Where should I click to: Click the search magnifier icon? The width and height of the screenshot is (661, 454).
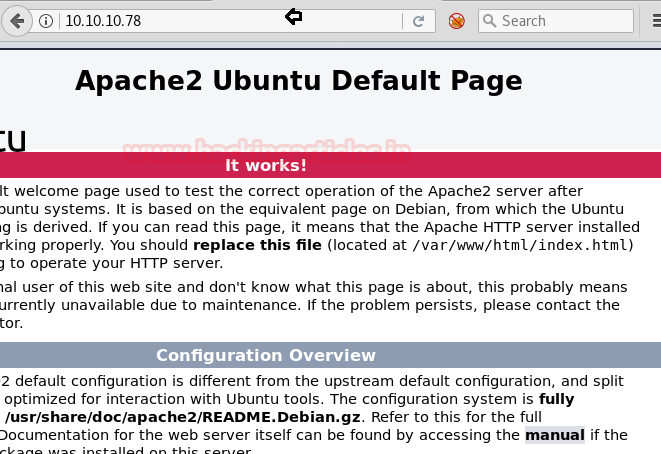(x=489, y=20)
